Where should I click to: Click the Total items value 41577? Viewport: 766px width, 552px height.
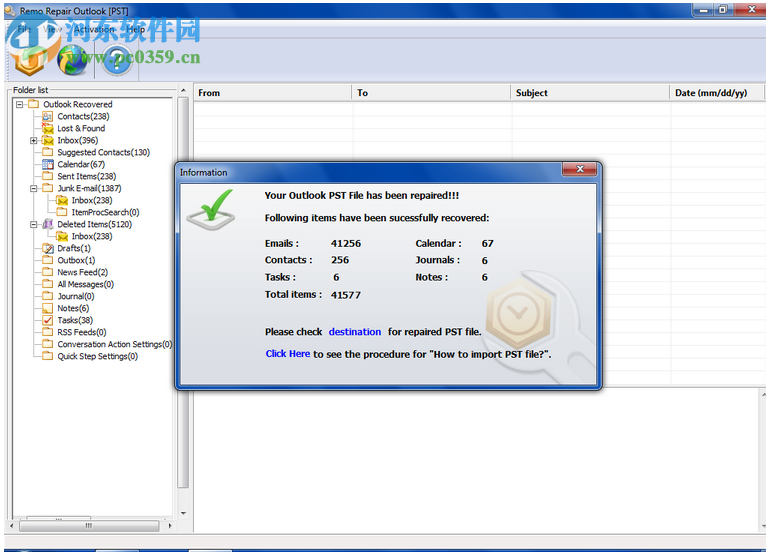[346, 295]
